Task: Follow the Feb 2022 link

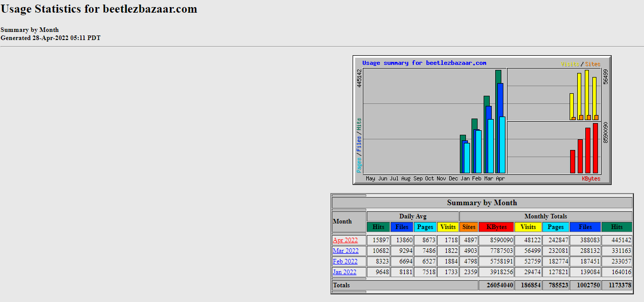Action: pos(345,261)
